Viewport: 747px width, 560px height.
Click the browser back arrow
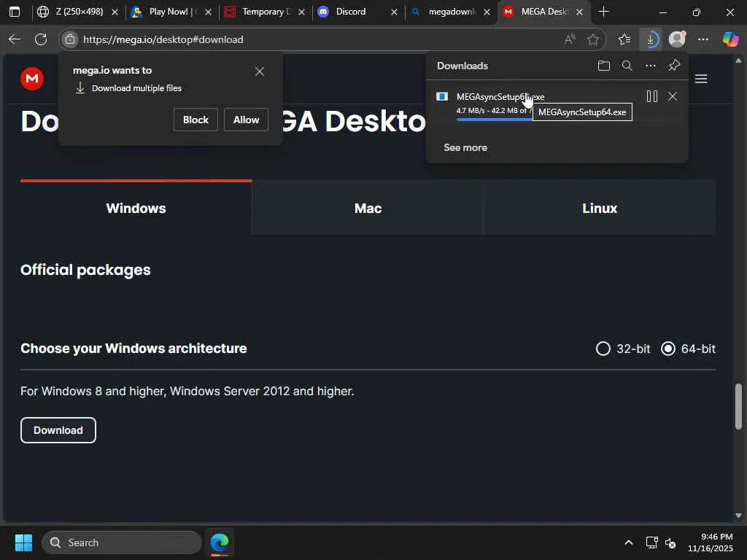(15, 39)
